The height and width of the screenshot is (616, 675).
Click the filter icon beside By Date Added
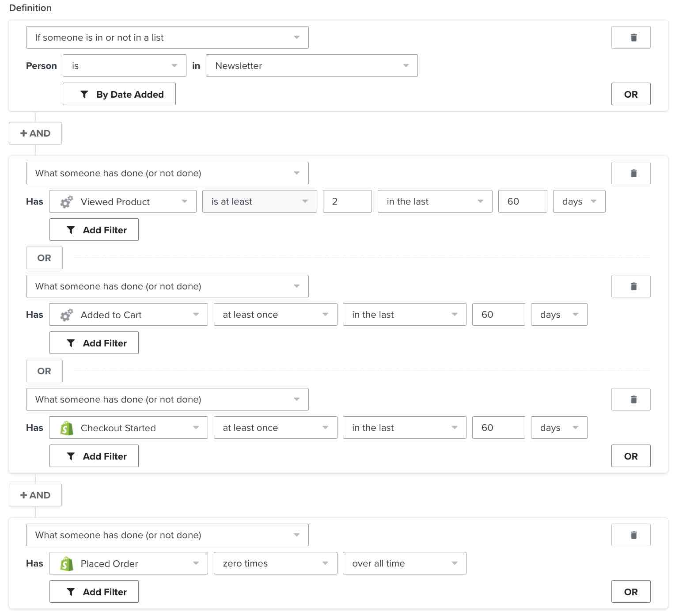[84, 95]
